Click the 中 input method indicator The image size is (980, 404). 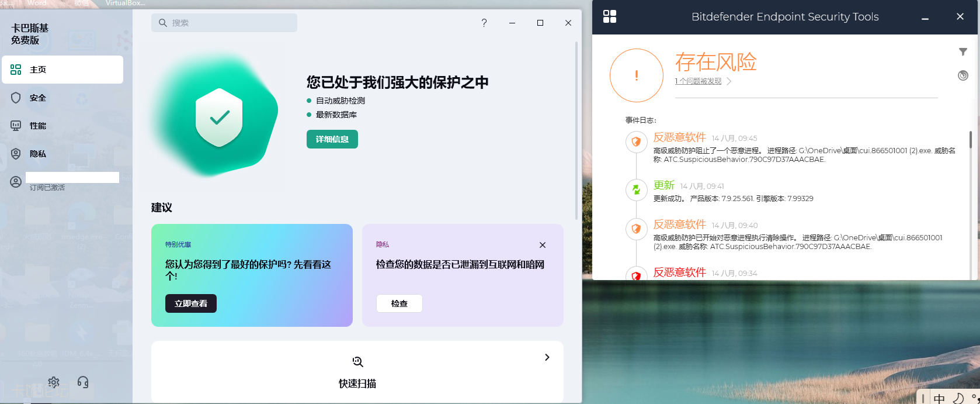click(x=939, y=398)
